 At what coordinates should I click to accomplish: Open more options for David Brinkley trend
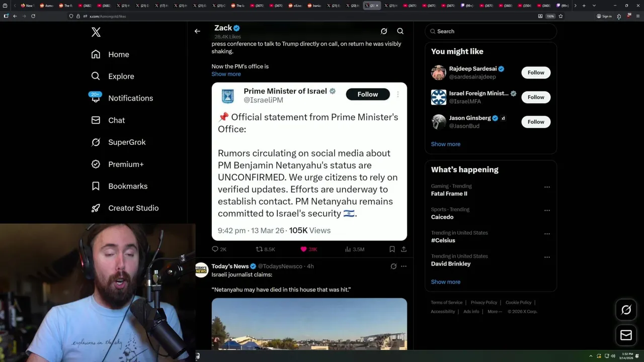(x=547, y=257)
